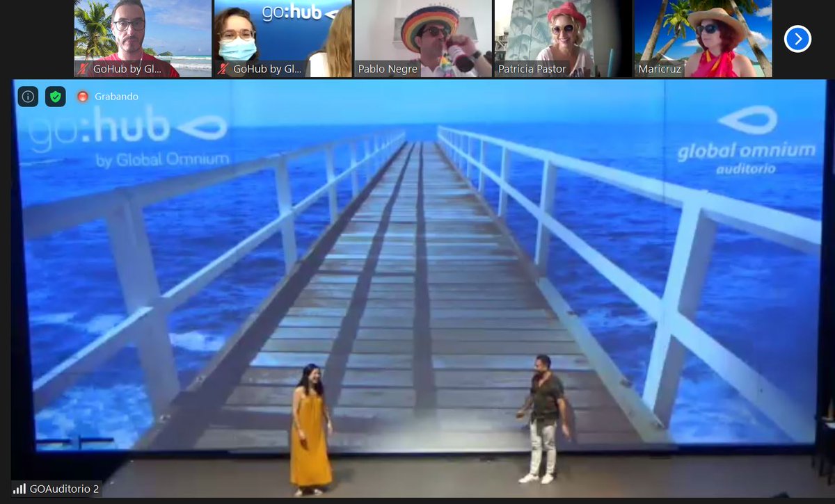Click the Pablo Negre name label
The width and height of the screenshot is (835, 504).
388,70
